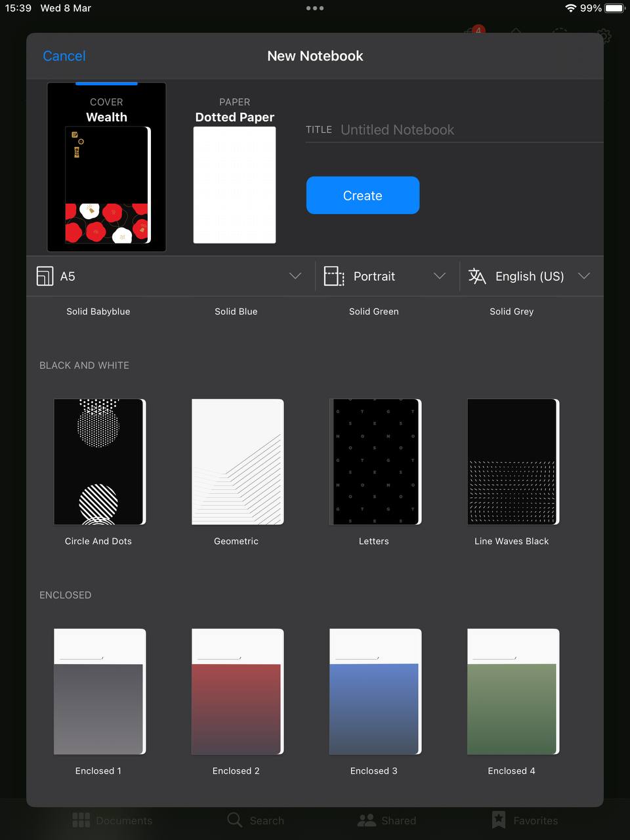
Task: Click the language translate icon
Action: coord(477,276)
